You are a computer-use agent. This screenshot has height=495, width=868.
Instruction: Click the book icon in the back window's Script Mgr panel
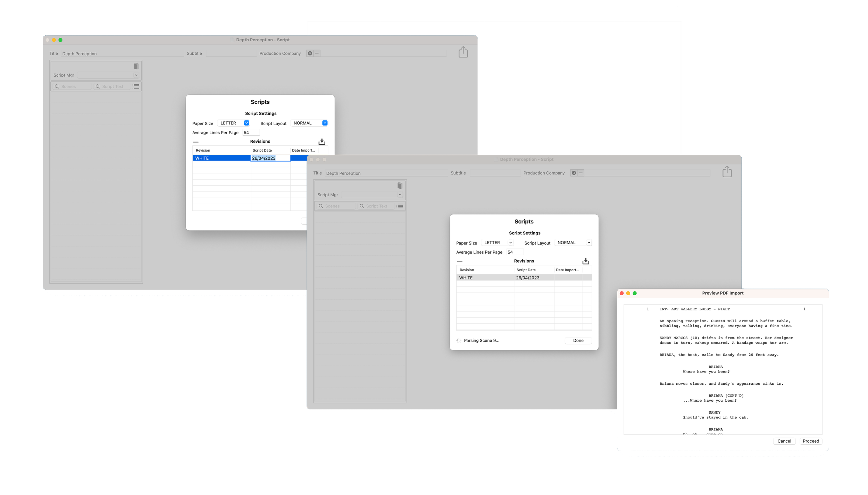click(x=135, y=66)
